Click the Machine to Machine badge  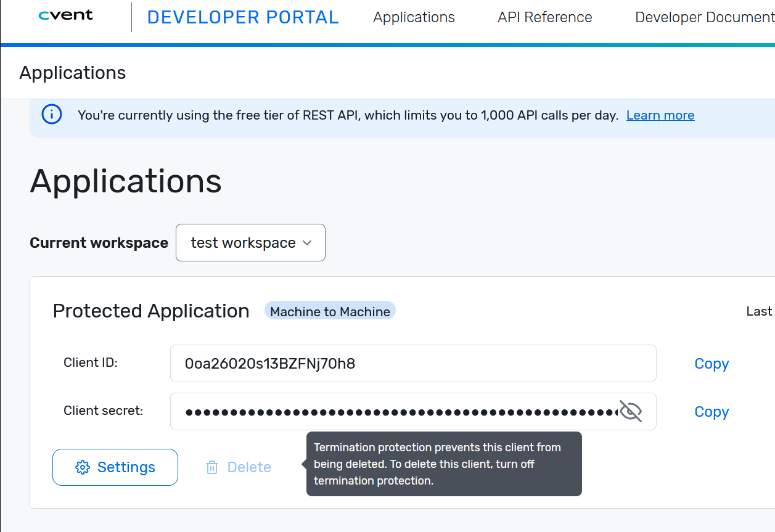[x=330, y=311]
